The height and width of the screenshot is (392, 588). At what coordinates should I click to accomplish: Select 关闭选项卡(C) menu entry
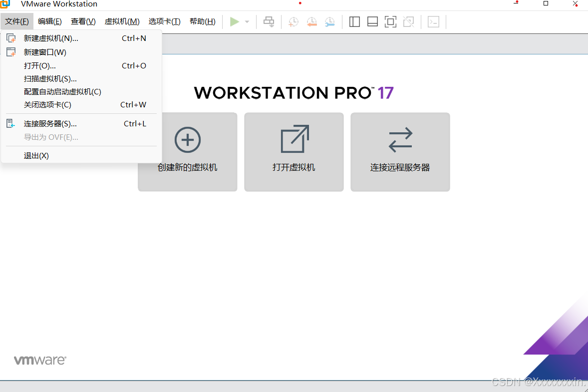pos(81,105)
